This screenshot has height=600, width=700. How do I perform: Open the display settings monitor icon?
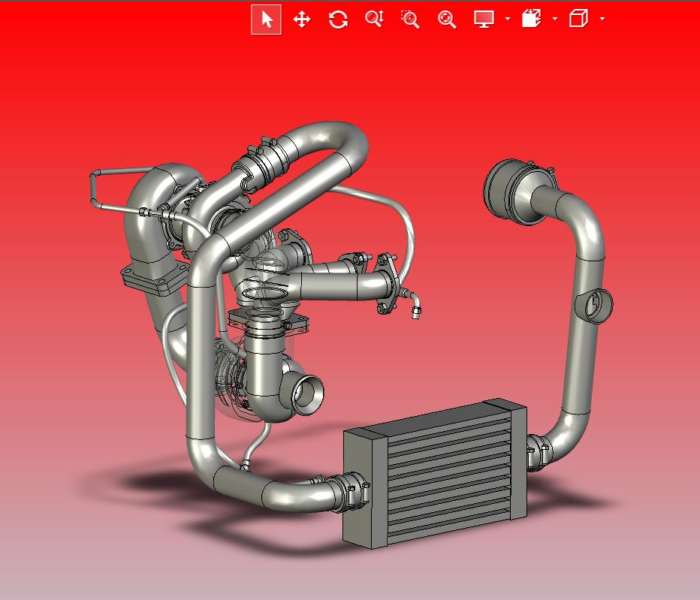484,20
